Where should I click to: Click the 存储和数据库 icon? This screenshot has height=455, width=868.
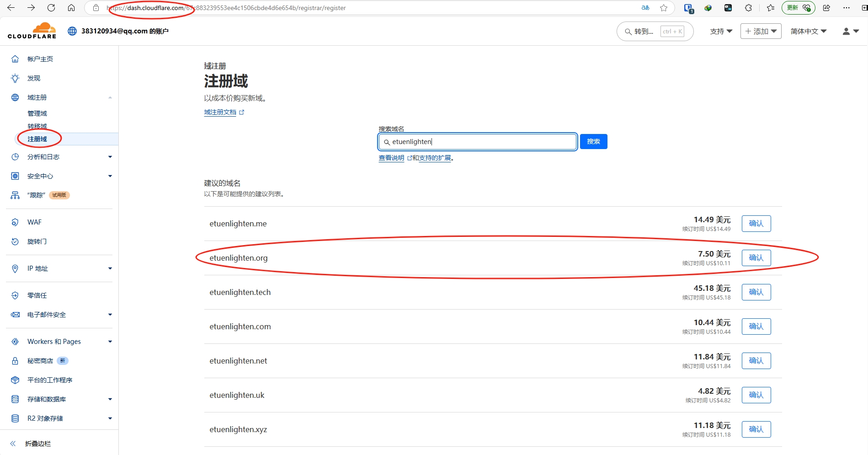15,399
